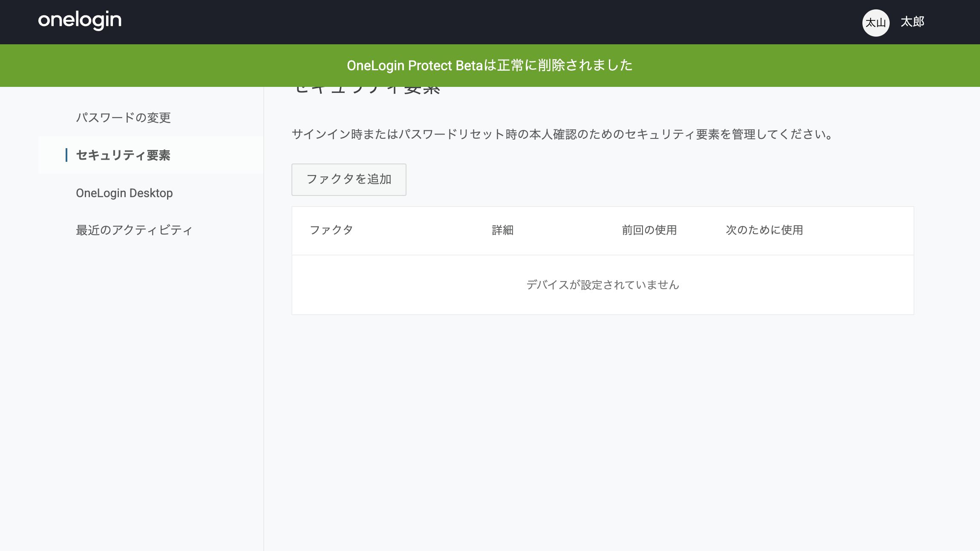Click the サインイン時 description text
980x551 pixels.
click(562, 135)
